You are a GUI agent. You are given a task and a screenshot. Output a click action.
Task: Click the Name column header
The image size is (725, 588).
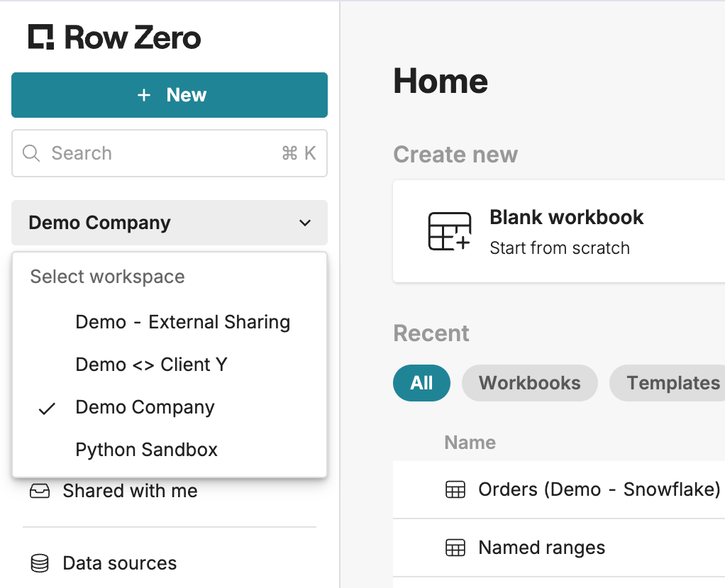(470, 443)
